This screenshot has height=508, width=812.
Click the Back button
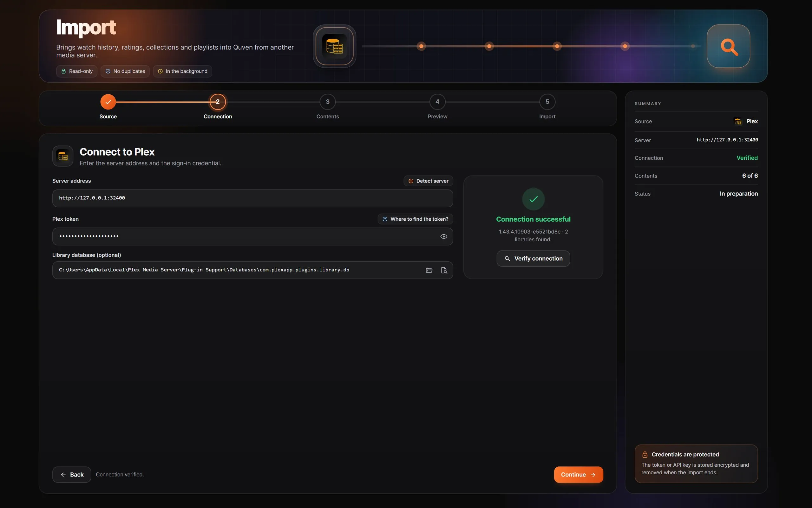click(x=72, y=475)
